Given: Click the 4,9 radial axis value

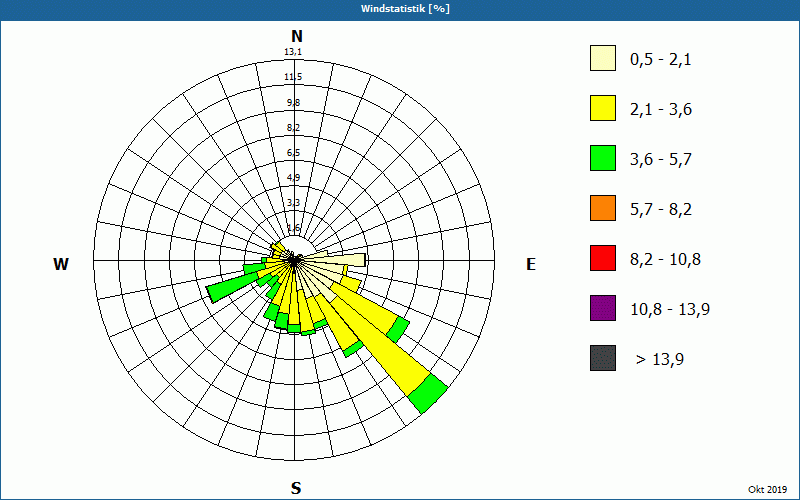Looking at the screenshot, I should pos(293,178).
